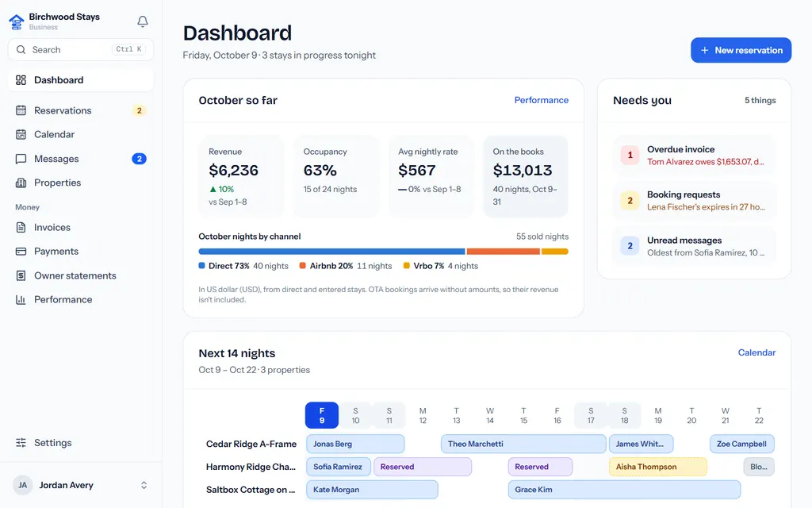The width and height of the screenshot is (812, 508).
Task: Follow the Performance link in October card
Action: pyautogui.click(x=541, y=100)
